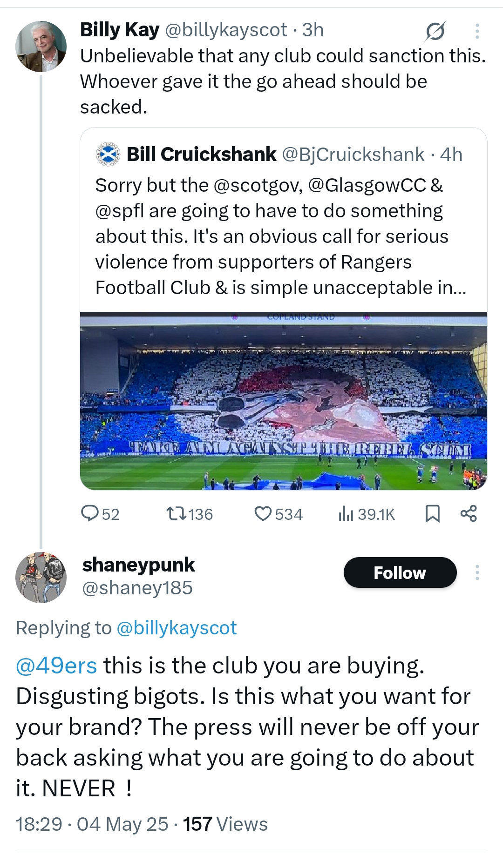Open the stadium tifo image
The image size is (503, 868).
pos(284,401)
